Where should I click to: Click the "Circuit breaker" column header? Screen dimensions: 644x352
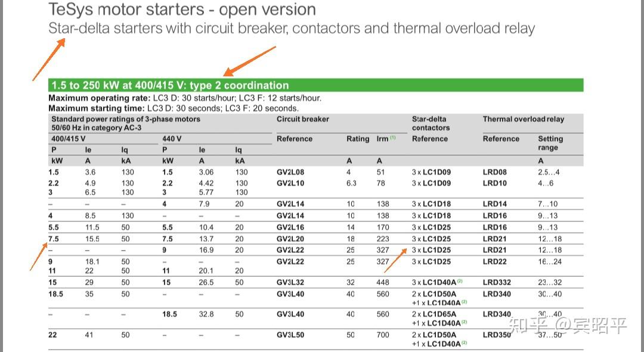pos(303,119)
